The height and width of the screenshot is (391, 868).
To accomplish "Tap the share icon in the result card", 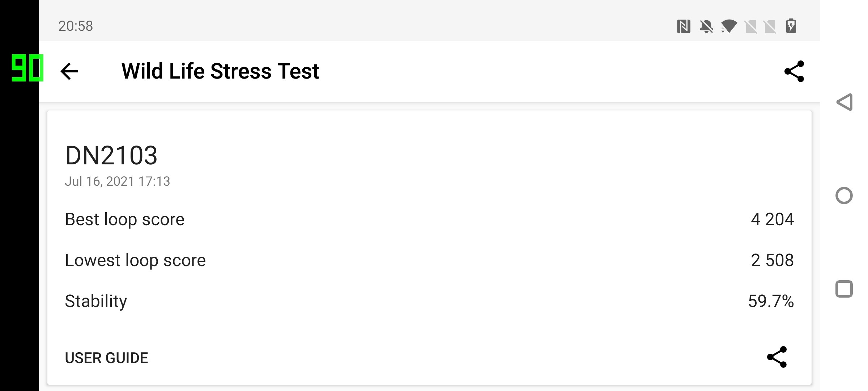I will tap(777, 357).
